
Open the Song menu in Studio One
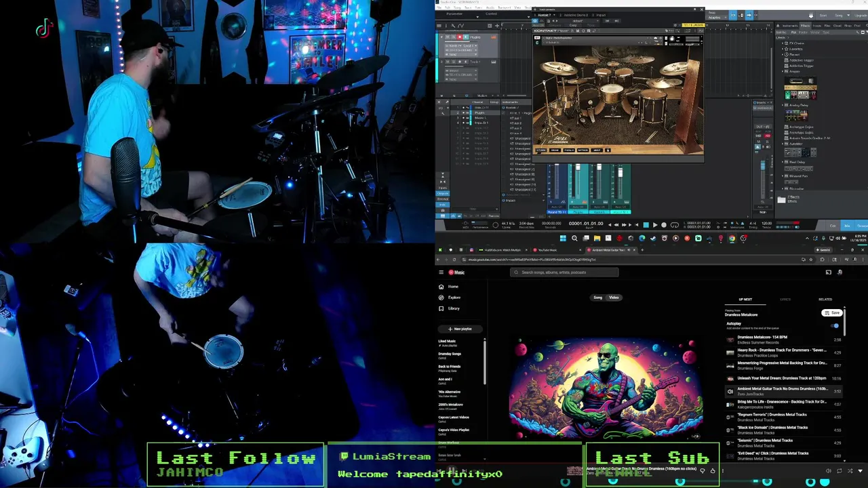[x=457, y=7]
